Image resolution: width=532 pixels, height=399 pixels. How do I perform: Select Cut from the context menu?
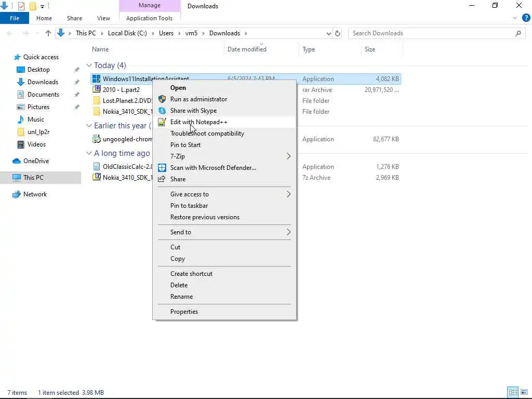pos(175,247)
